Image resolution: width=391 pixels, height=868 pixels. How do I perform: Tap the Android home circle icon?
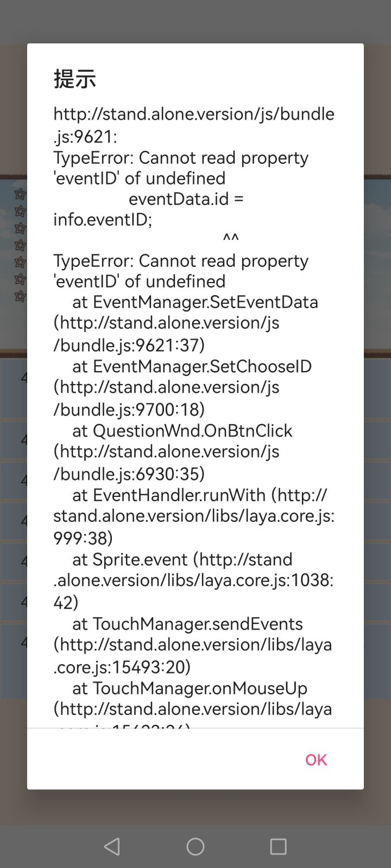point(195,846)
